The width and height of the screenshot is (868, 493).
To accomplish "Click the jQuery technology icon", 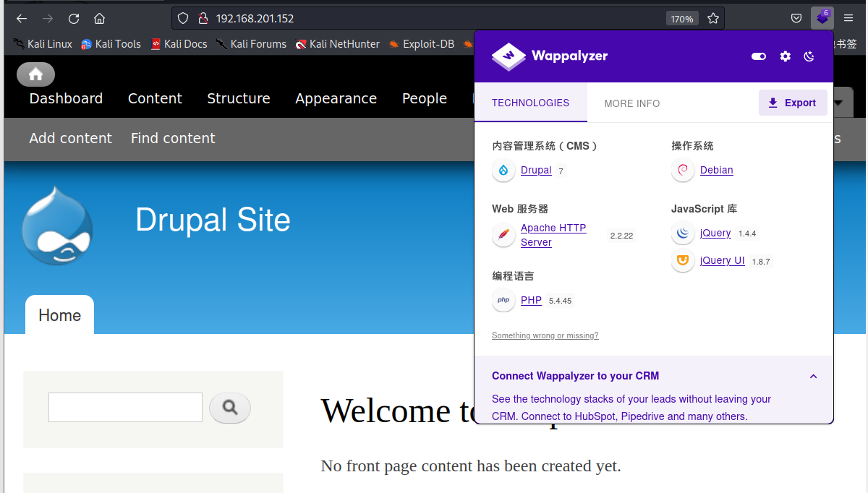I will pyautogui.click(x=683, y=233).
